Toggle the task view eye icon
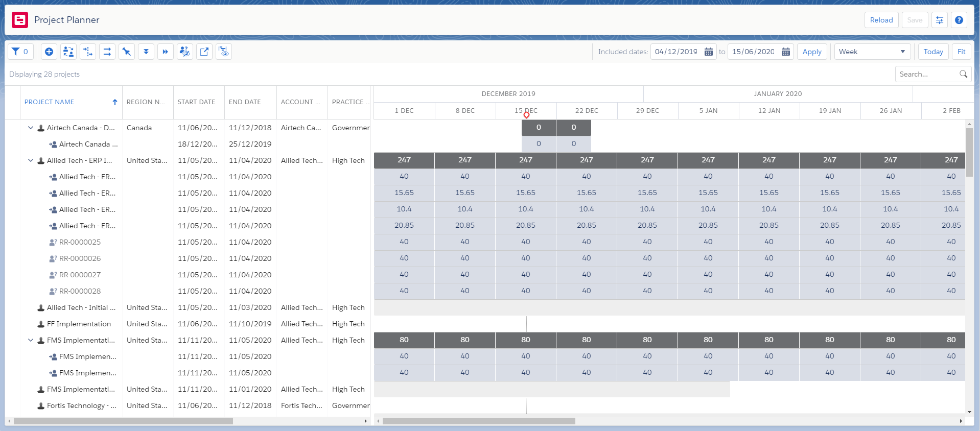This screenshot has width=980, height=431. click(224, 52)
